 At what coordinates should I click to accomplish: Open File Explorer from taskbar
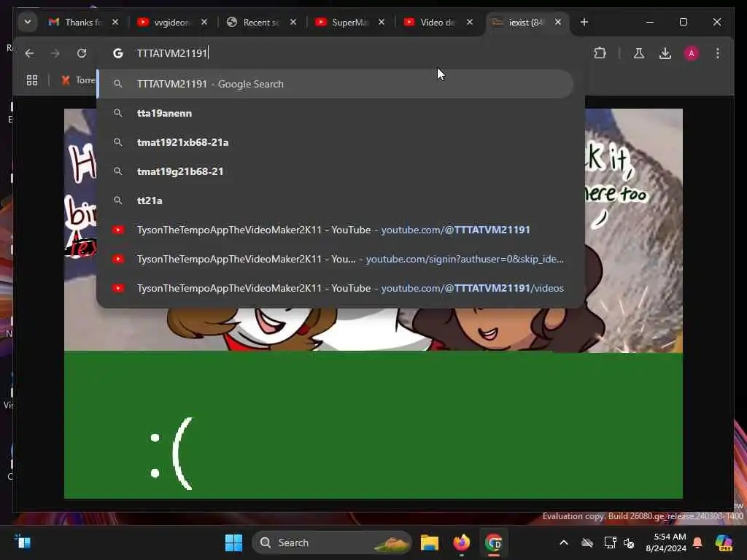point(429,542)
